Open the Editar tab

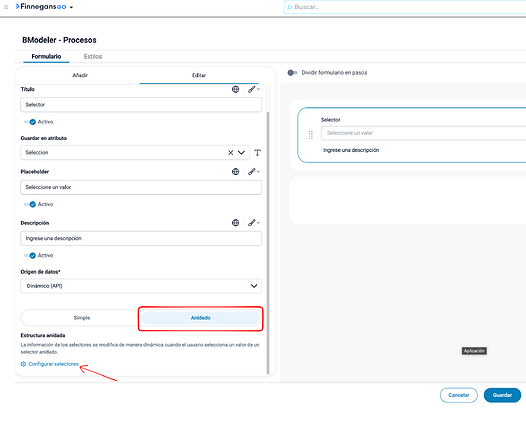click(199, 75)
